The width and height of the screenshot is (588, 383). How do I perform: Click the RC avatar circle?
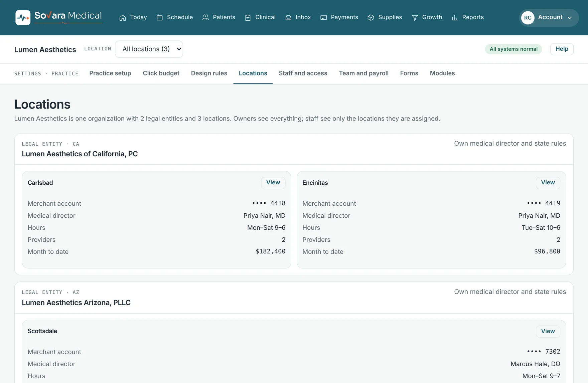pyautogui.click(x=528, y=18)
